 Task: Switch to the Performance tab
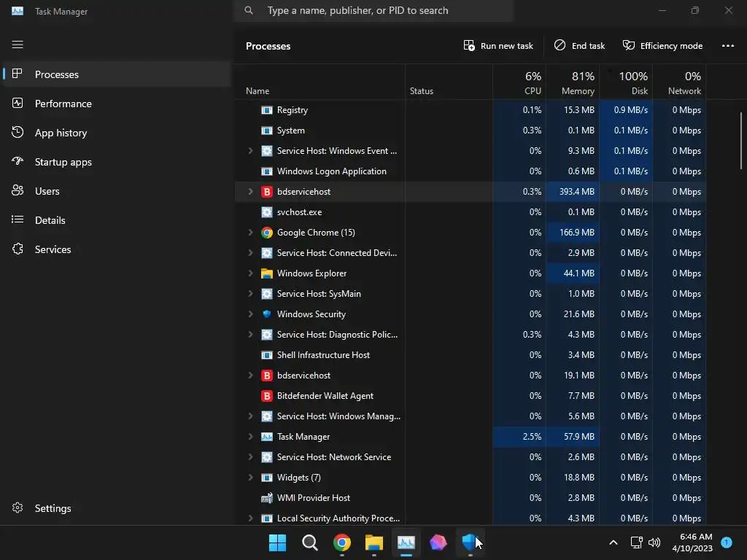click(116, 104)
